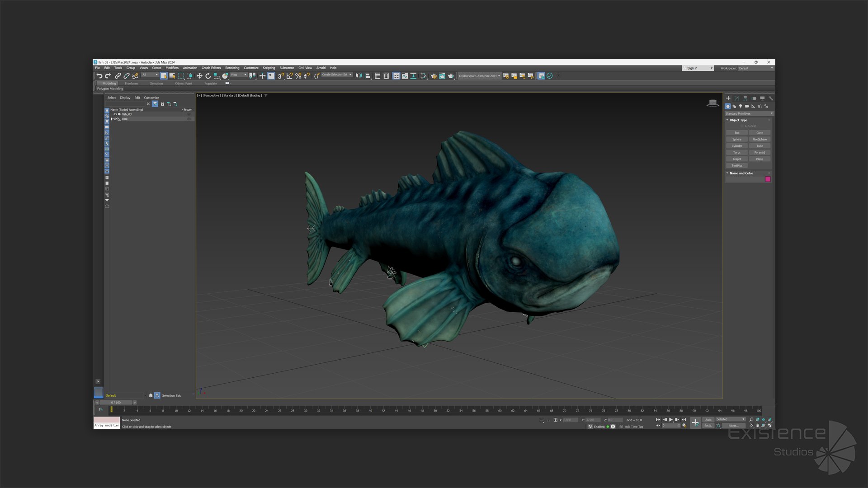Viewport: 868px width, 488px height.
Task: Click the object name input field
Action: 745,179
